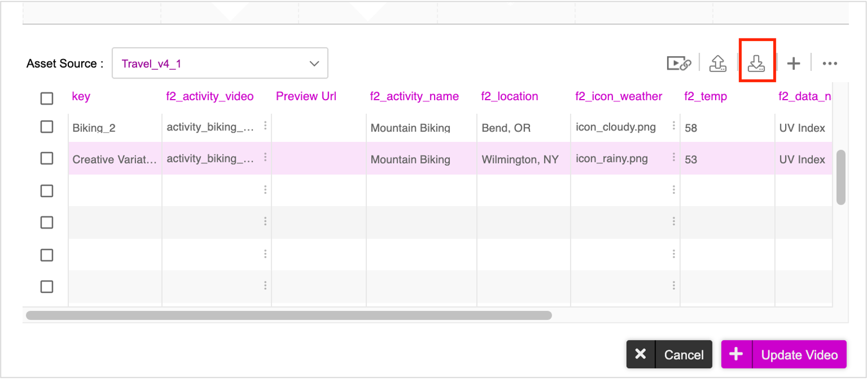Viewport: 868px width, 379px height.
Task: Select UV Index cell in Creative Variat row
Action: click(x=804, y=159)
